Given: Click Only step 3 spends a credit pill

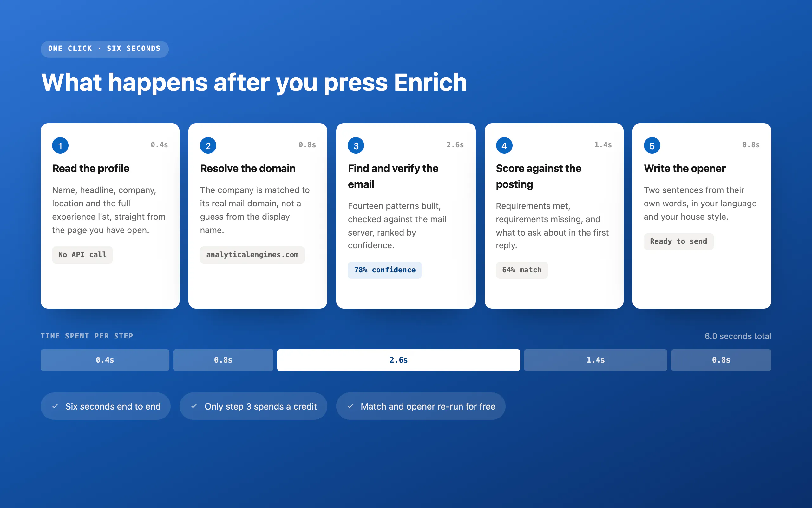Looking at the screenshot, I should point(253,406).
